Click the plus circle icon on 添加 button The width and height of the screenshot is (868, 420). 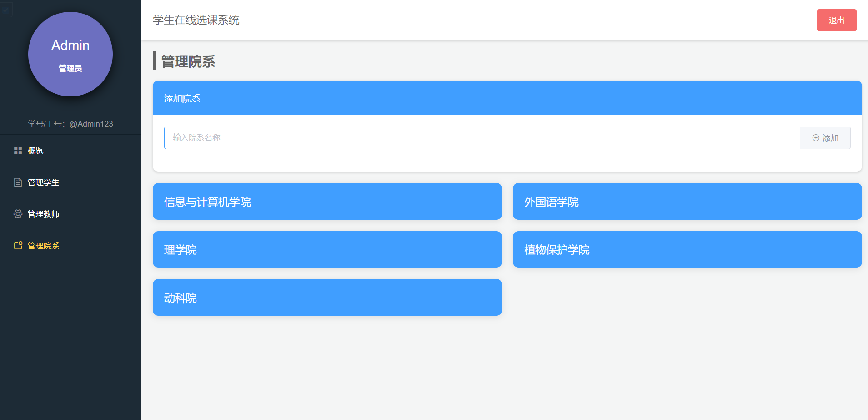pyautogui.click(x=816, y=138)
